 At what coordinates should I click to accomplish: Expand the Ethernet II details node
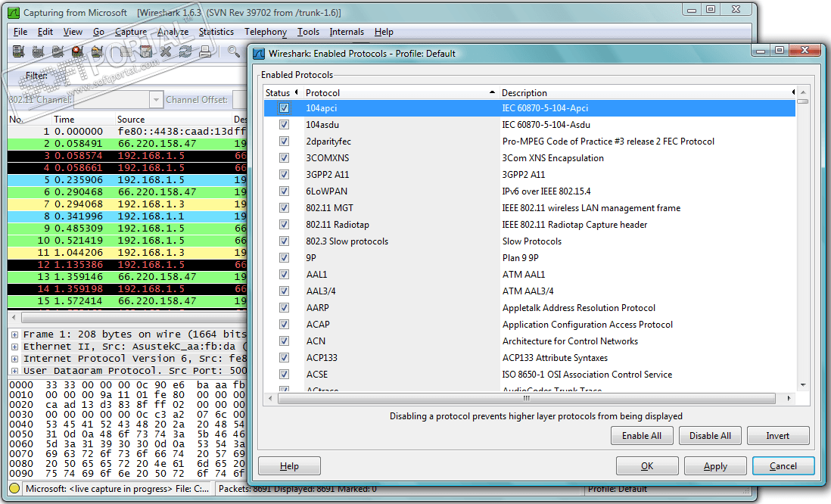point(14,347)
